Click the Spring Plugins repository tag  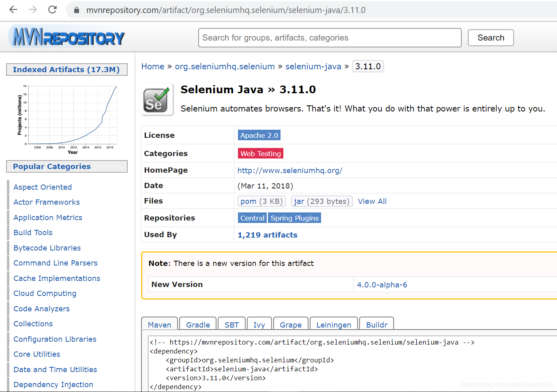point(295,218)
